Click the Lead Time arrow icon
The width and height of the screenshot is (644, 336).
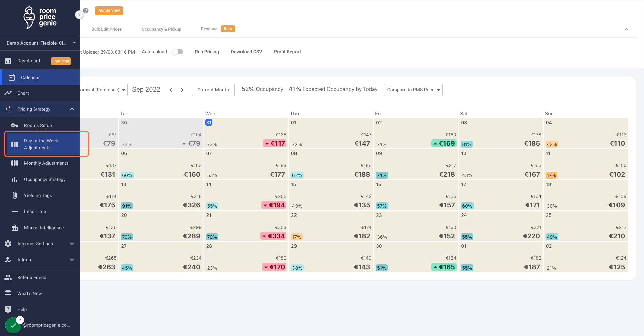[x=15, y=211]
